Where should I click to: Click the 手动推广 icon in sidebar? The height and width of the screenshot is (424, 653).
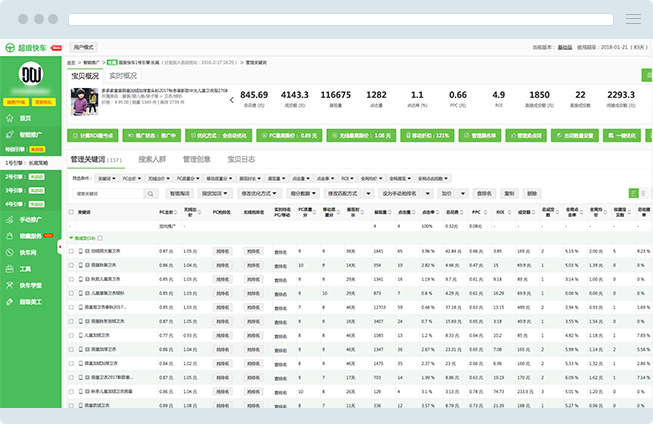10,218
